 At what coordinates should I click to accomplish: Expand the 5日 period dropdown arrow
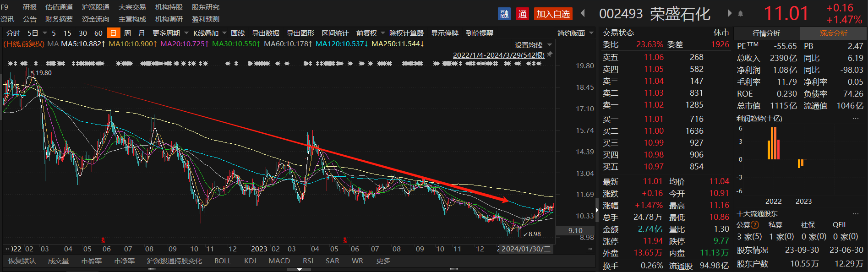(45, 33)
